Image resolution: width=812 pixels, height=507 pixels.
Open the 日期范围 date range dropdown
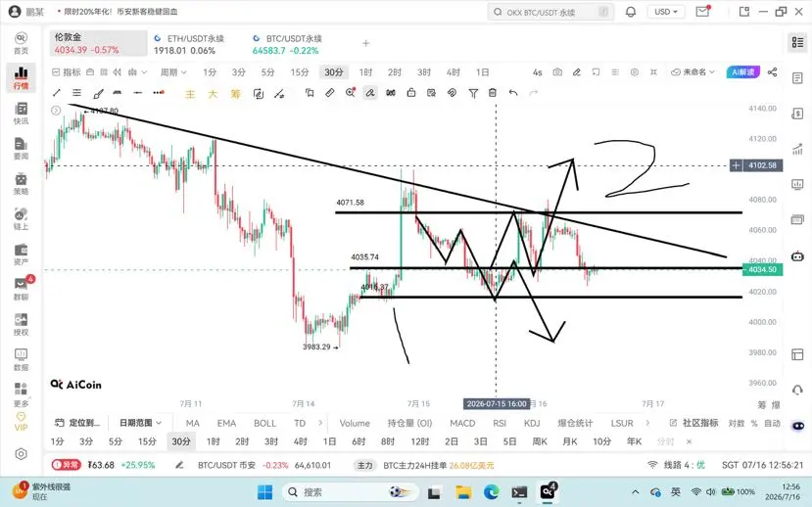(140, 423)
